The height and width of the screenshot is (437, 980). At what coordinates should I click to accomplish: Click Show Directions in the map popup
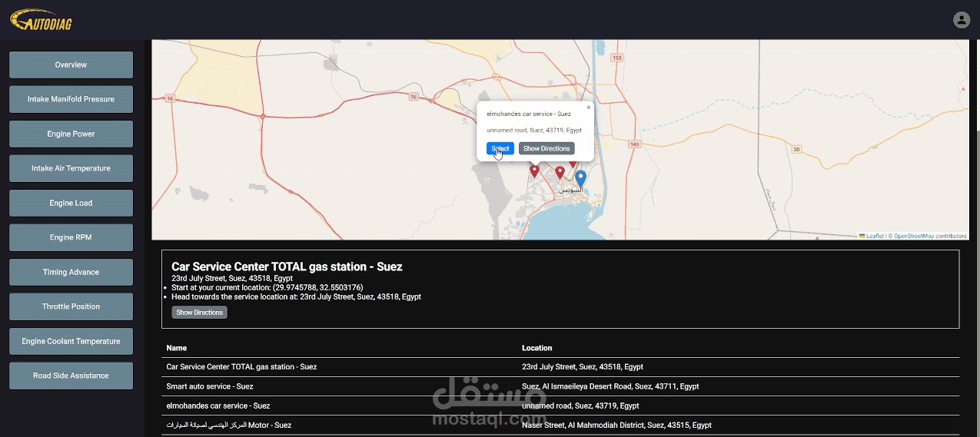click(546, 148)
